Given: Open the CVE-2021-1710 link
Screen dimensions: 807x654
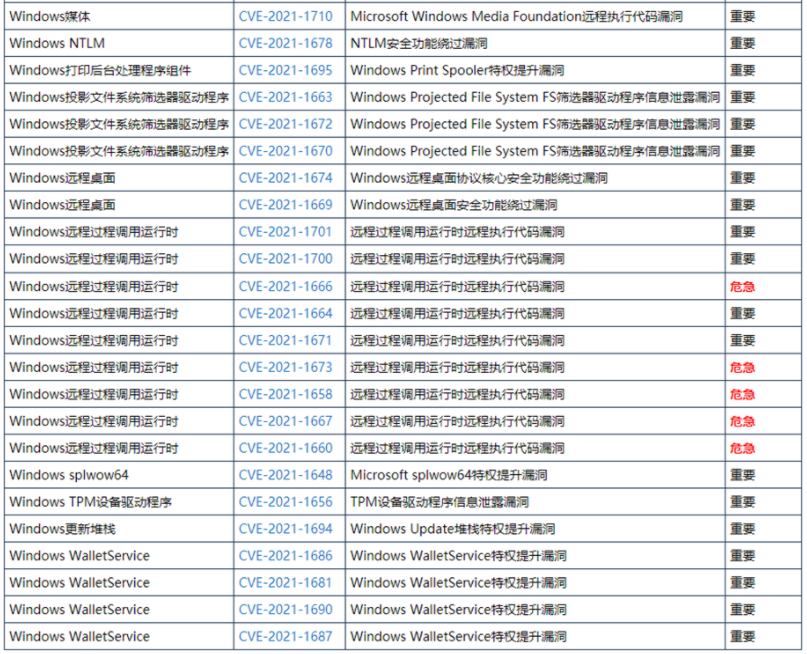Looking at the screenshot, I should (286, 16).
